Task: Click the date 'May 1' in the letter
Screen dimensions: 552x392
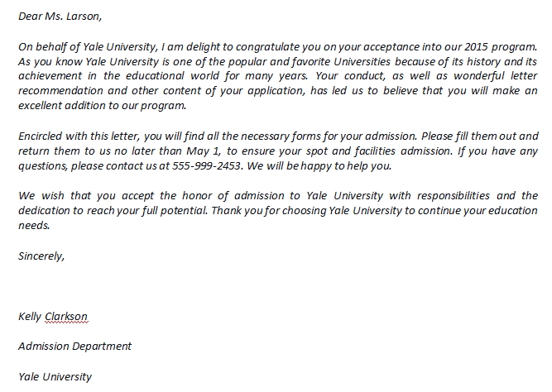Action: coord(203,151)
